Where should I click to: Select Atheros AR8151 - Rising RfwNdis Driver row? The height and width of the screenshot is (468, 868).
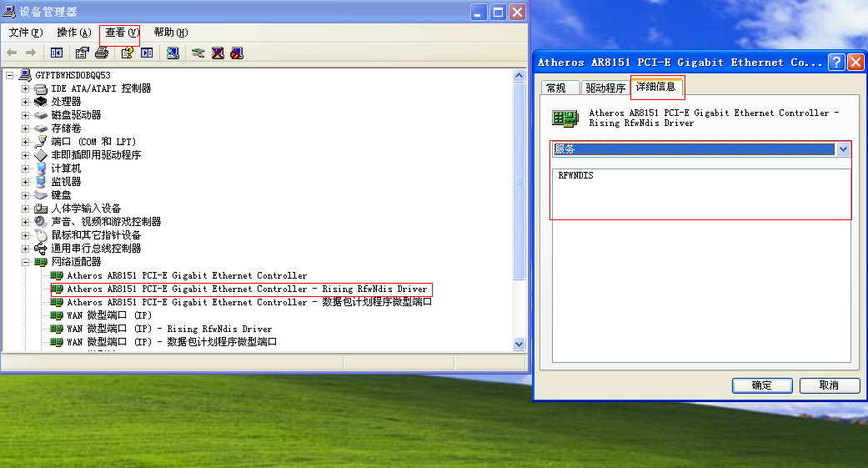(x=248, y=289)
